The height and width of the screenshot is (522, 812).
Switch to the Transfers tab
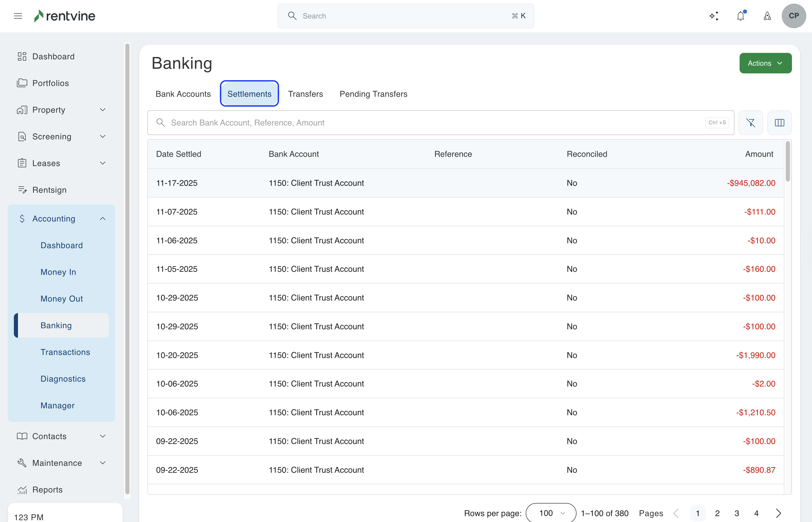click(305, 94)
